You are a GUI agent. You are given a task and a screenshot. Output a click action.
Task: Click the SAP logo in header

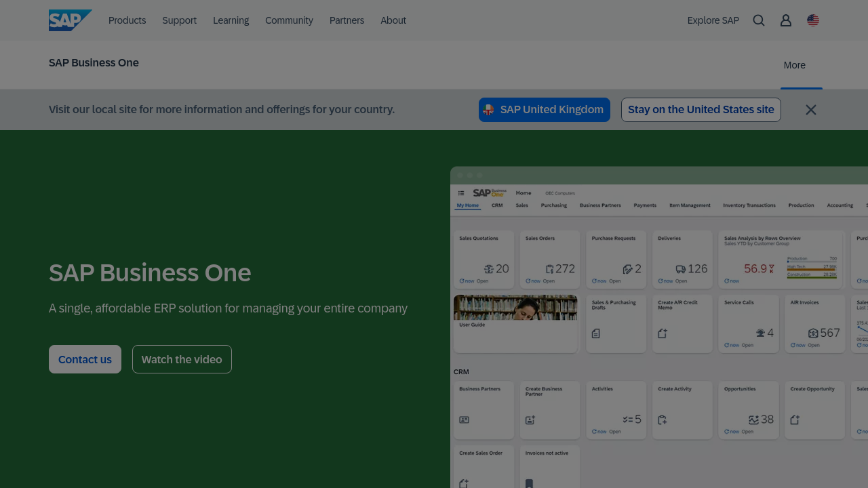[x=70, y=20]
